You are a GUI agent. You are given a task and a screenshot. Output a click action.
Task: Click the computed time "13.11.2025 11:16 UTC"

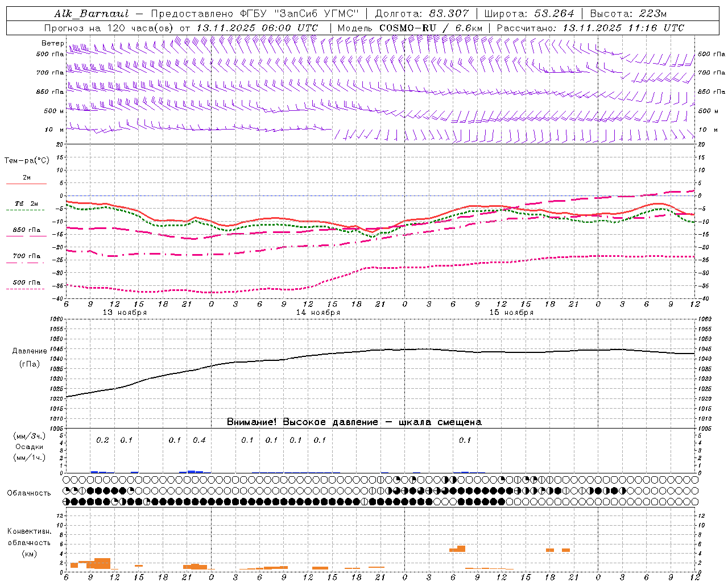point(623,28)
